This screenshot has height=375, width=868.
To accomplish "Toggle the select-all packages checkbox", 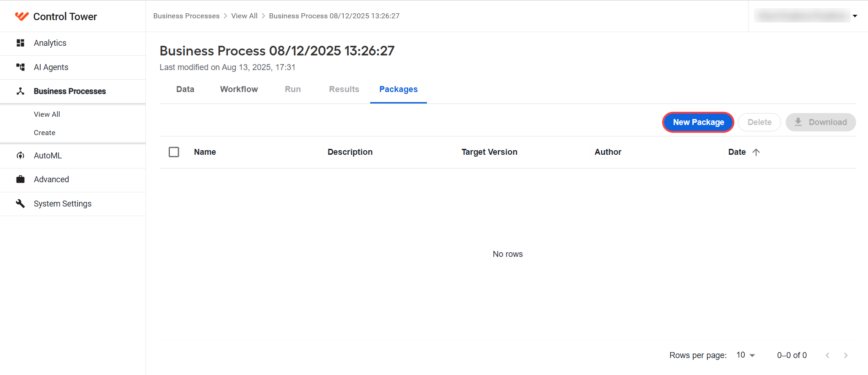I will 174,152.
